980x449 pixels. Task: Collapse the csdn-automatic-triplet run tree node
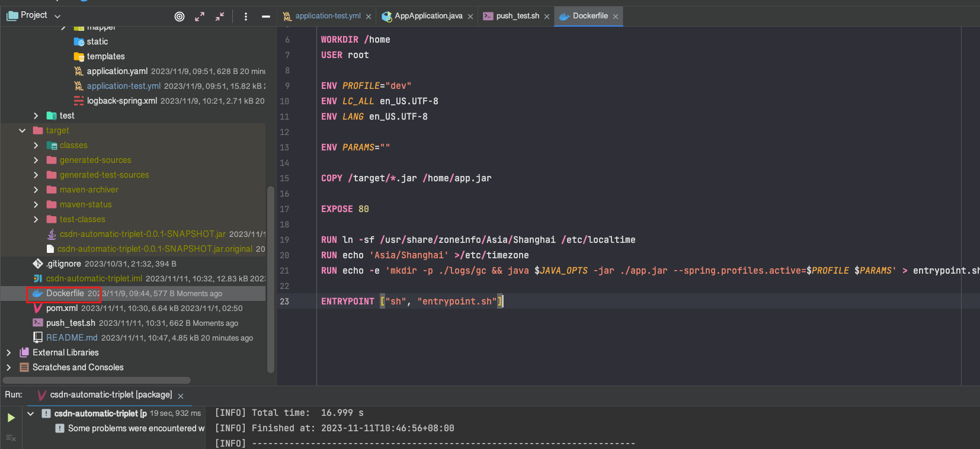click(x=31, y=413)
